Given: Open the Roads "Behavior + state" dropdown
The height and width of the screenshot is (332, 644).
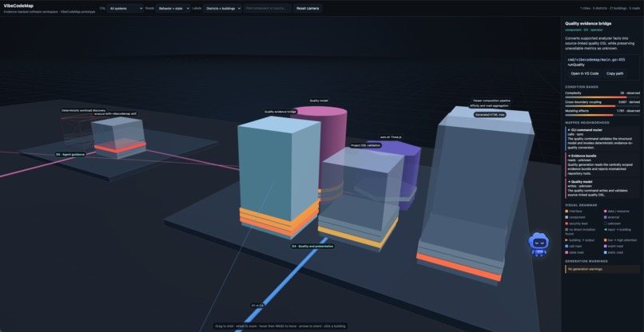Looking at the screenshot, I should tap(173, 8).
